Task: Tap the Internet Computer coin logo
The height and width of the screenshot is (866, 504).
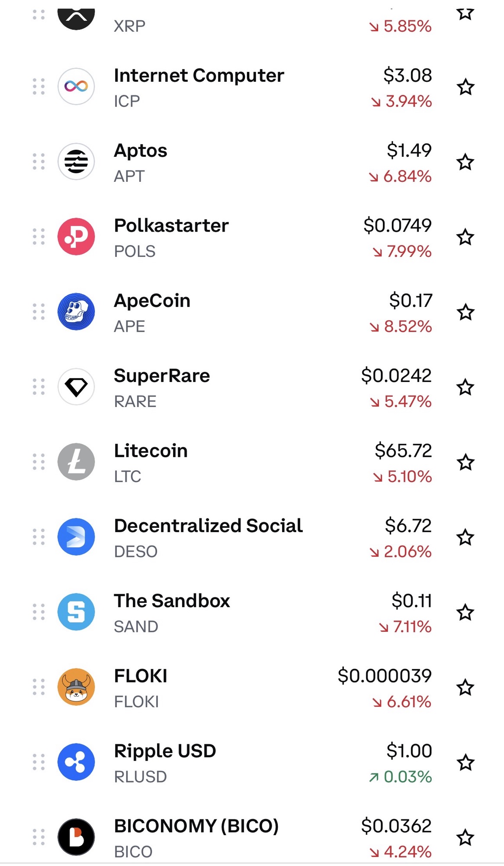Action: pos(76,87)
